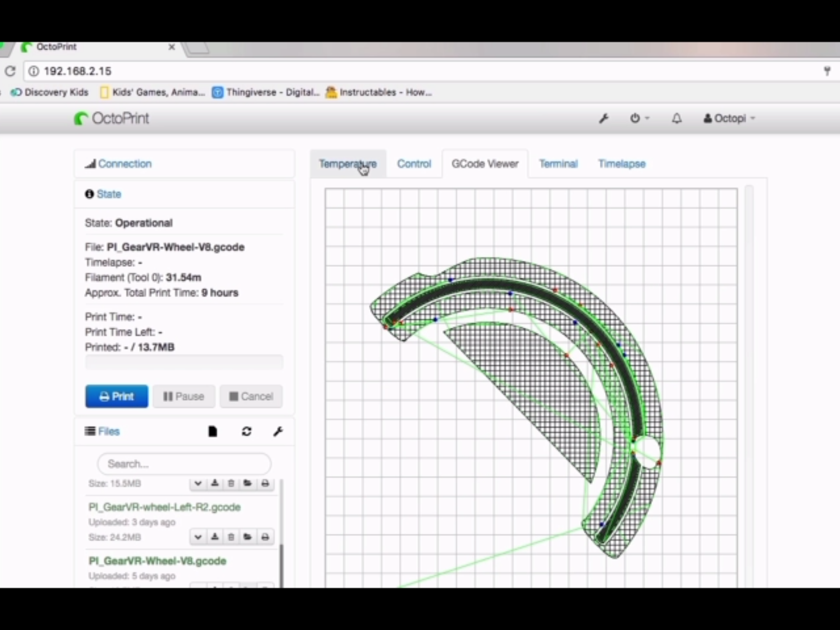This screenshot has width=840, height=630.
Task: Expand details for wheel-Left-R2 file
Action: click(x=198, y=537)
